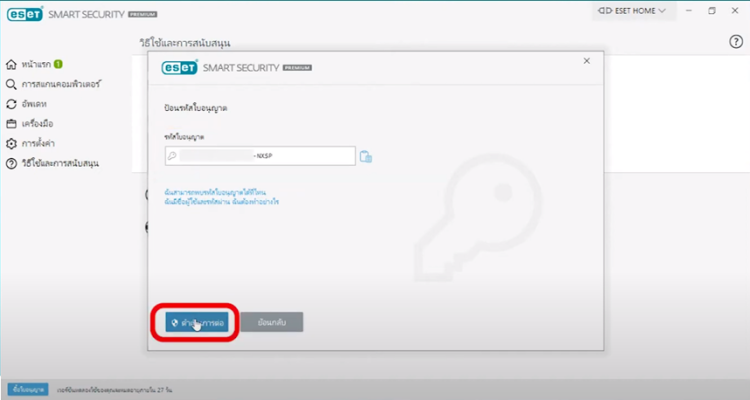Image resolution: width=750 pixels, height=400 pixels.
Task: Click the key icon inside license field
Action: click(172, 156)
